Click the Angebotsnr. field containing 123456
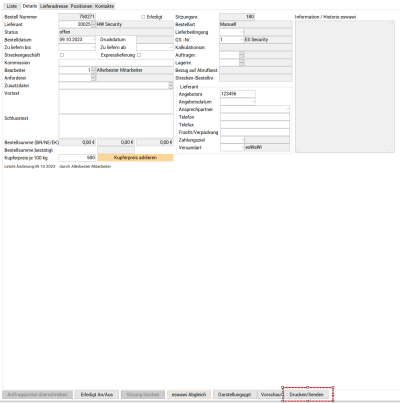 point(238,94)
